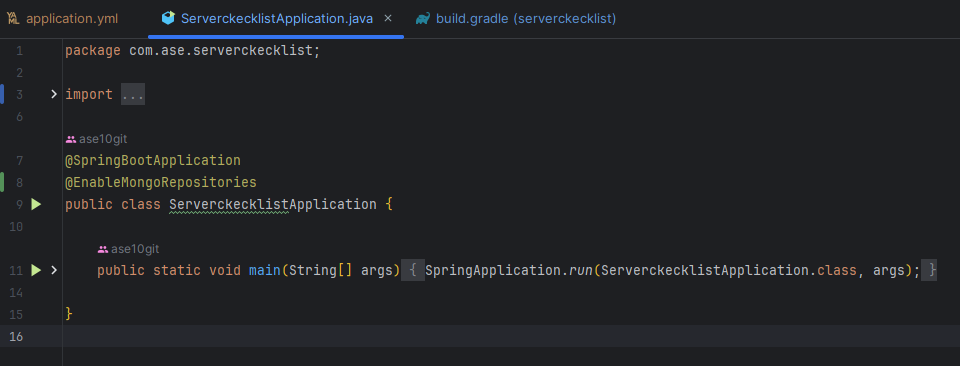Click the @EnableMongoRepositories annotation
The width and height of the screenshot is (960, 366).
coord(161,182)
